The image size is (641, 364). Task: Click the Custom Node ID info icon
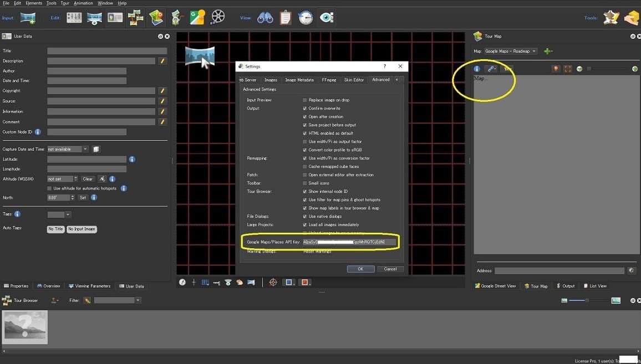pos(38,132)
